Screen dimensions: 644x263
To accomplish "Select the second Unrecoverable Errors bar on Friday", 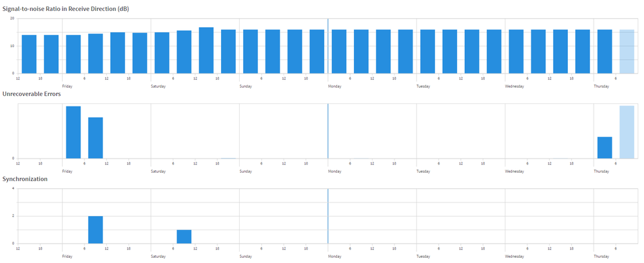I will coord(95,138).
